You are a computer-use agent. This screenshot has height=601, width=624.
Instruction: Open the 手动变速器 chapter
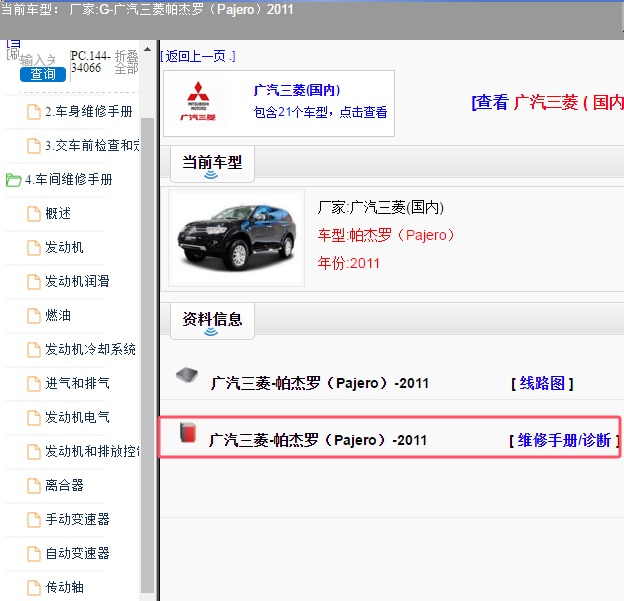(77, 519)
